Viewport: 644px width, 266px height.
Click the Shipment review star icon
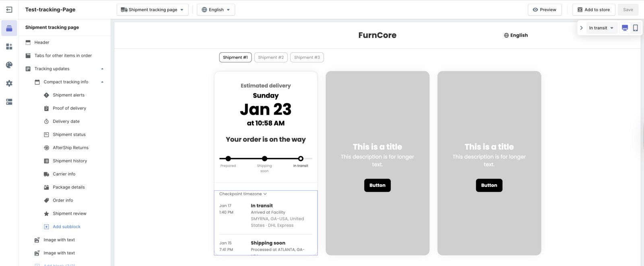[46, 214]
